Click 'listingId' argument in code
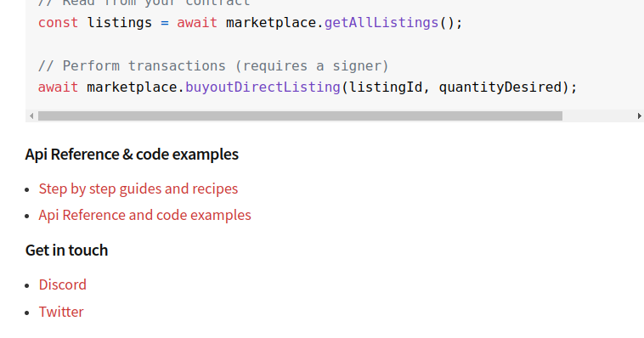Viewport: 644px width, 338px height. (386, 87)
